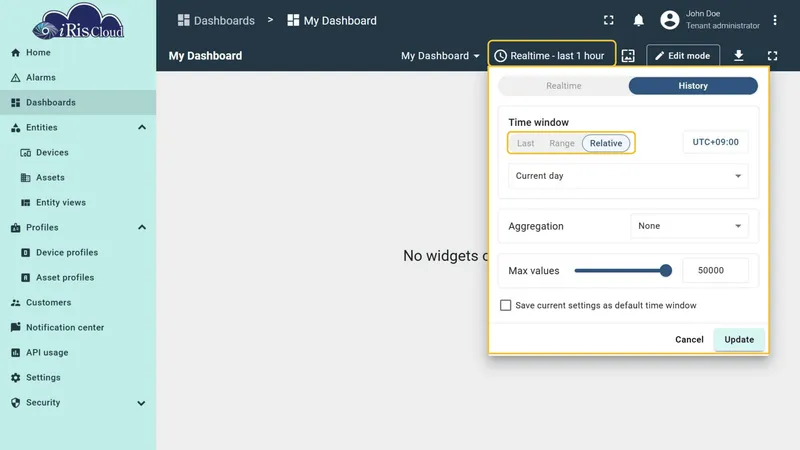This screenshot has width=800, height=450.
Task: Open the three-dot options menu
Action: tap(774, 20)
